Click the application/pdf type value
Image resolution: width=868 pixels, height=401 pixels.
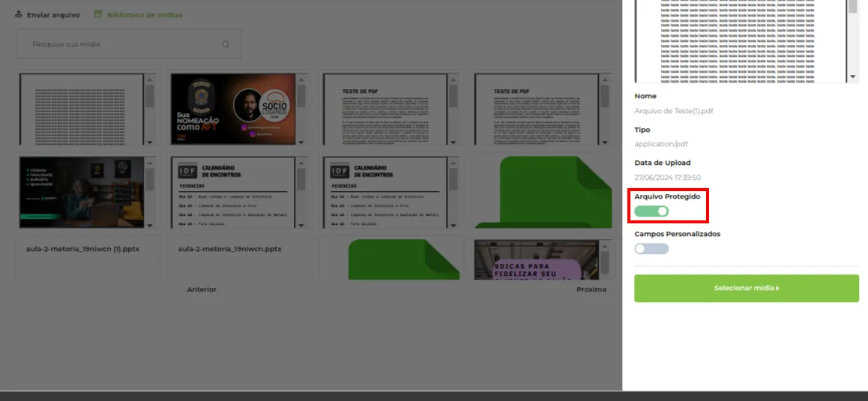point(662,144)
